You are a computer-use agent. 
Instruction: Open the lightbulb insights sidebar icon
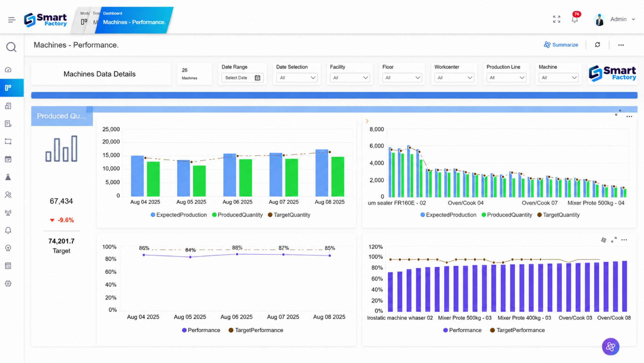8,248
